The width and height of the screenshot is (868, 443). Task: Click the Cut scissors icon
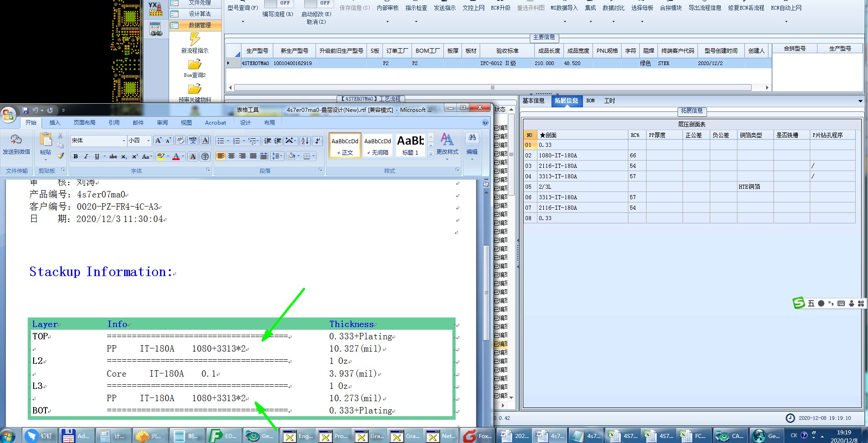pos(60,136)
